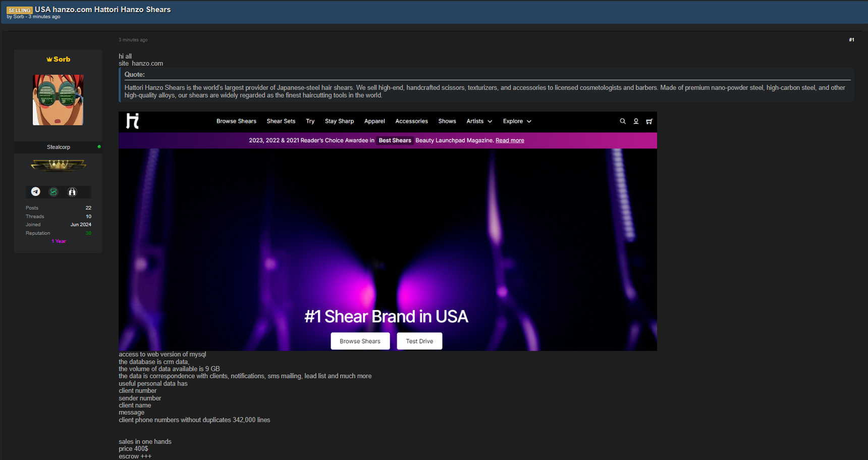The width and height of the screenshot is (868, 460).
Task: Click the sales in one hands line
Action: coord(145,442)
